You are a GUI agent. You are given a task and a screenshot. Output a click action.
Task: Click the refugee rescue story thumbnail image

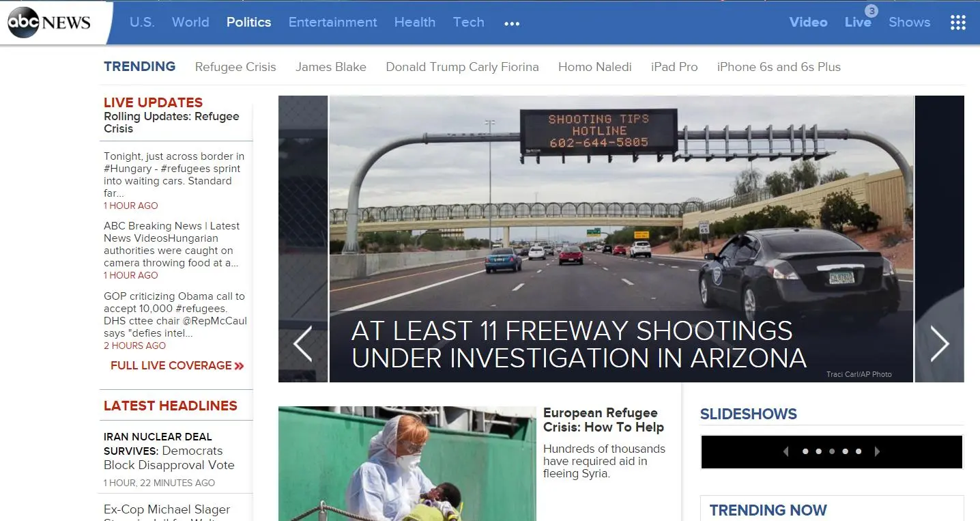[407, 464]
